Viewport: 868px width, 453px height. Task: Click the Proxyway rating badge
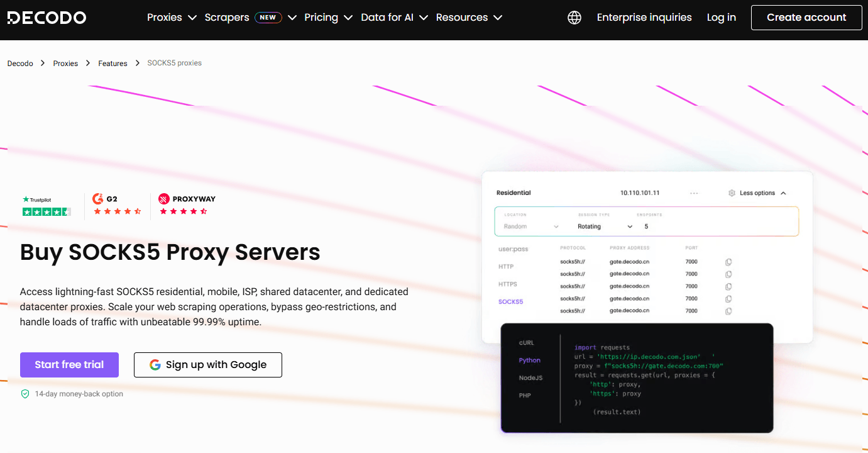(187, 205)
